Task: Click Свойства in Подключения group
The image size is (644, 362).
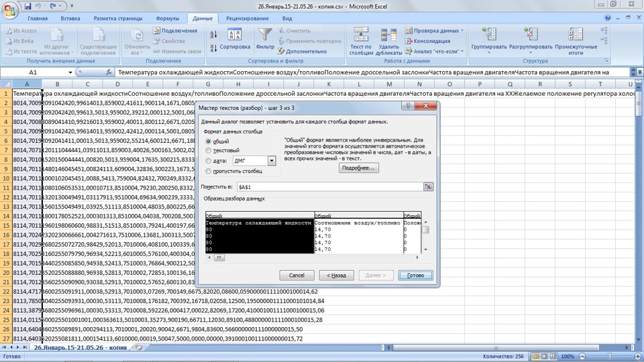Action: [x=169, y=41]
